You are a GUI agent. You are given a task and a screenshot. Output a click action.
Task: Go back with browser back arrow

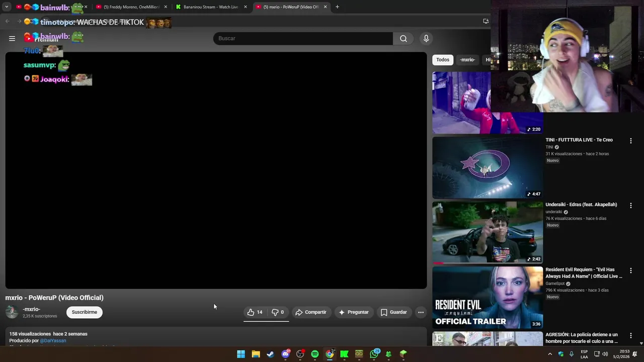[x=7, y=21]
